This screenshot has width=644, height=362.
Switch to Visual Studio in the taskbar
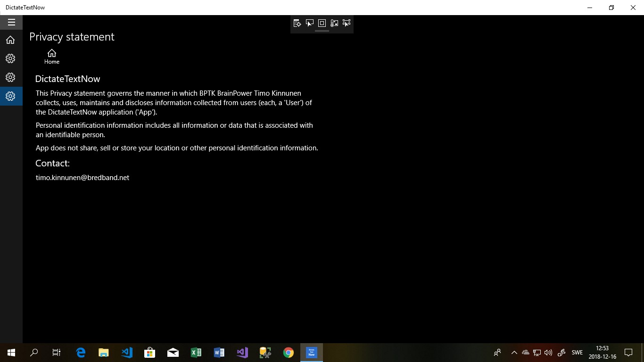click(242, 353)
